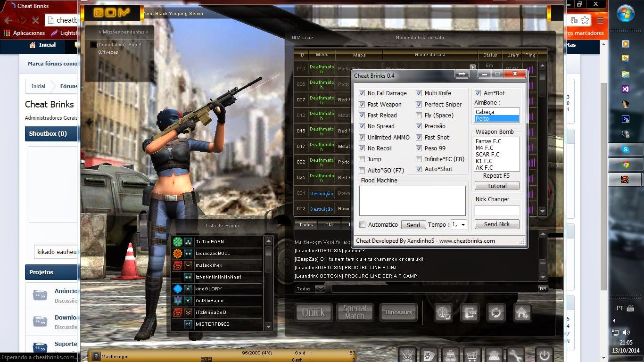Image resolution: width=644 pixels, height=362 pixels.
Task: Click the Send Nick button
Action: [x=497, y=224]
